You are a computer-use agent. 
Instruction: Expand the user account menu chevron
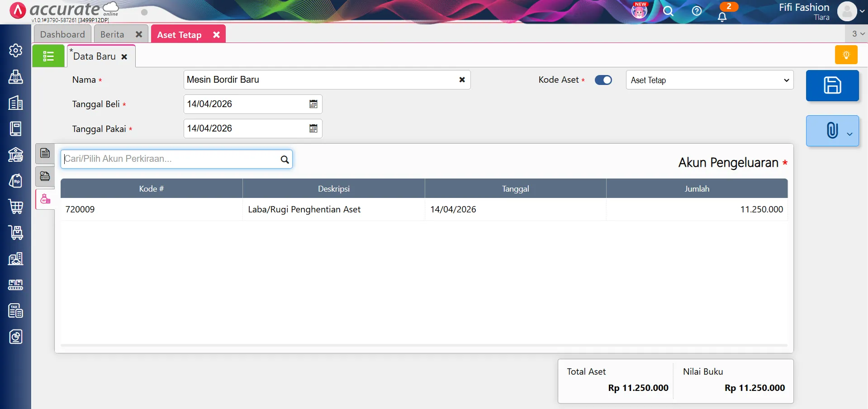862,11
